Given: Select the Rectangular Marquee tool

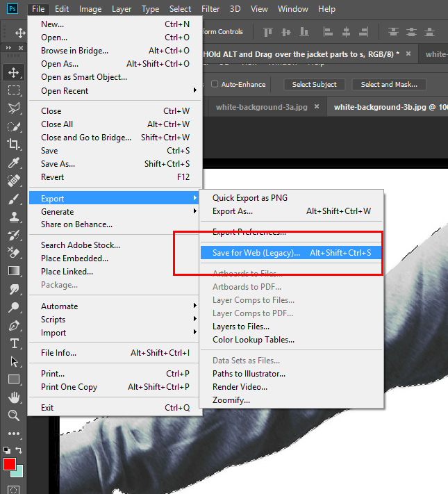Looking at the screenshot, I should point(13,90).
